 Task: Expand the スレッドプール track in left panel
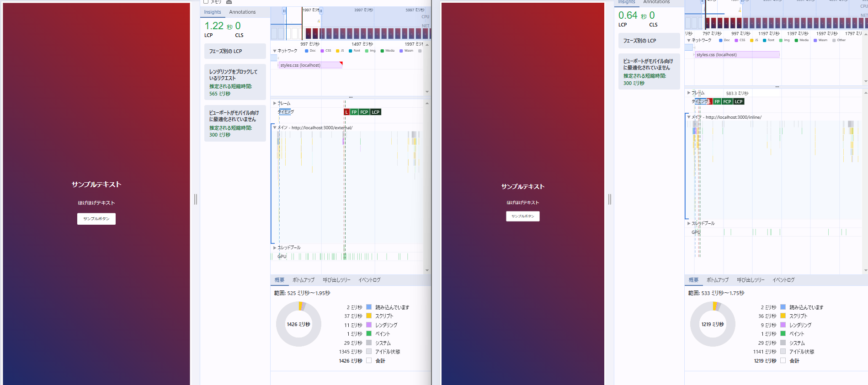pos(274,248)
